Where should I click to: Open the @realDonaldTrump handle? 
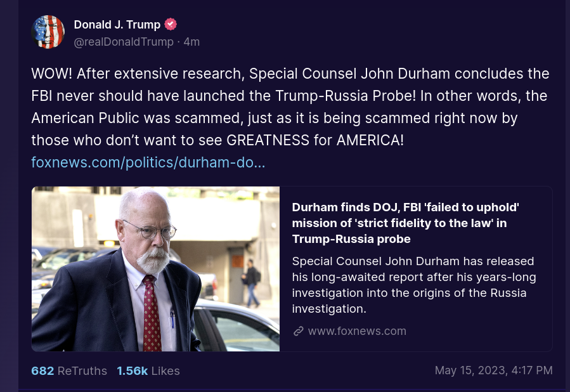pos(124,42)
